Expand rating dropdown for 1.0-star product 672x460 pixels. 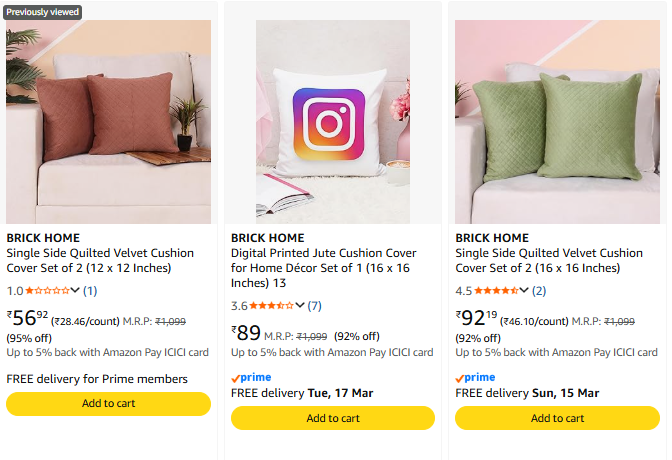76,291
